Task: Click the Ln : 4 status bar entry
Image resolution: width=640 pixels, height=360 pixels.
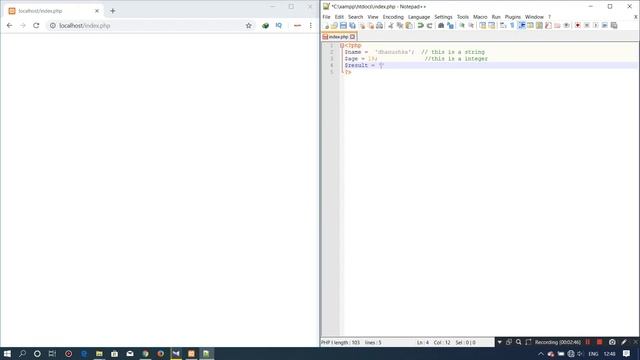Action: click(423, 342)
